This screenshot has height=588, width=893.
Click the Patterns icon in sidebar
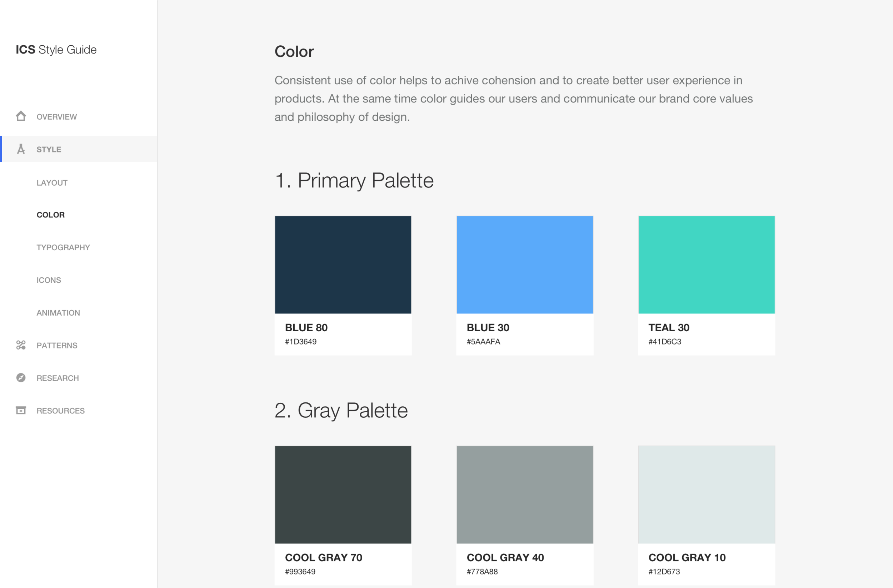click(x=21, y=345)
